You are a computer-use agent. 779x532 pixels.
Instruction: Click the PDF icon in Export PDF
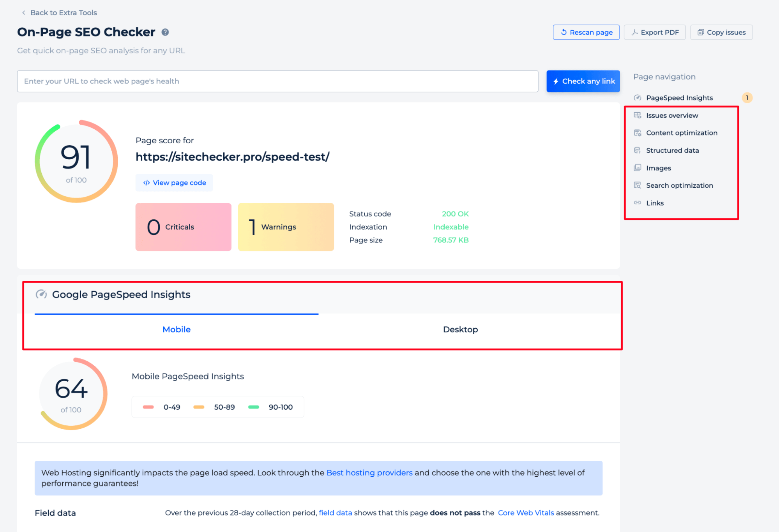[x=635, y=32]
